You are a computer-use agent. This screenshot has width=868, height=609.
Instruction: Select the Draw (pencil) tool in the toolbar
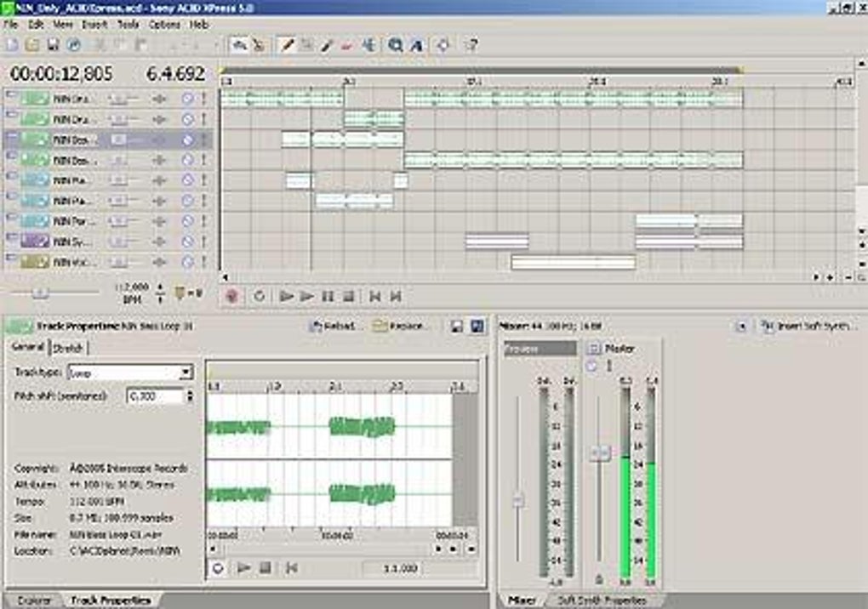click(x=288, y=45)
